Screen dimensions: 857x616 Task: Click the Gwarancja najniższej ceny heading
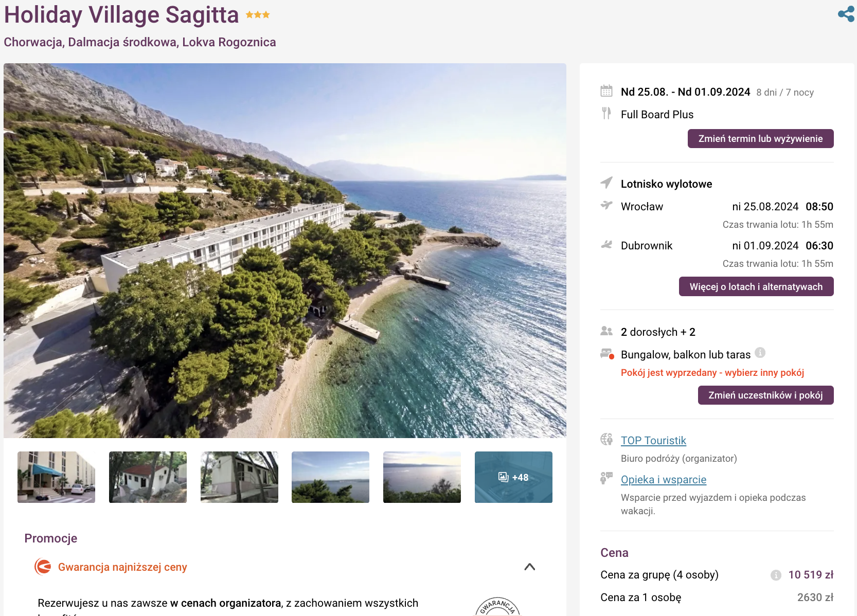point(122,567)
